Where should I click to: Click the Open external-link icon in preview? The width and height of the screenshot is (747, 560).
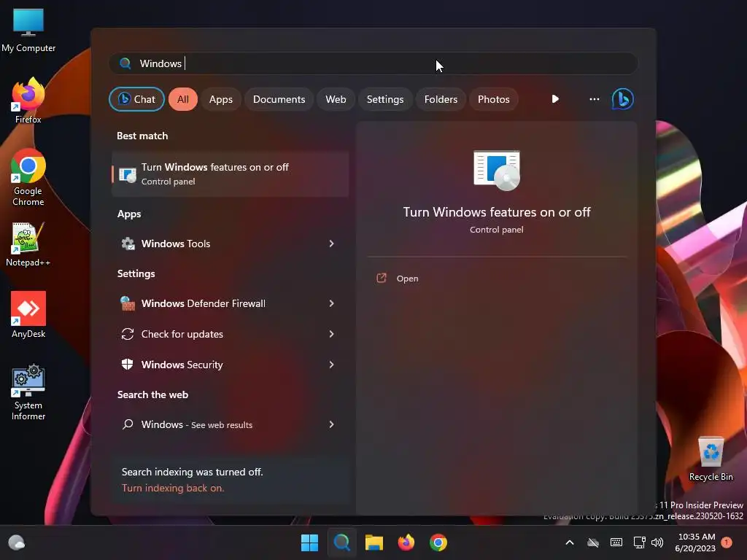[x=381, y=278]
